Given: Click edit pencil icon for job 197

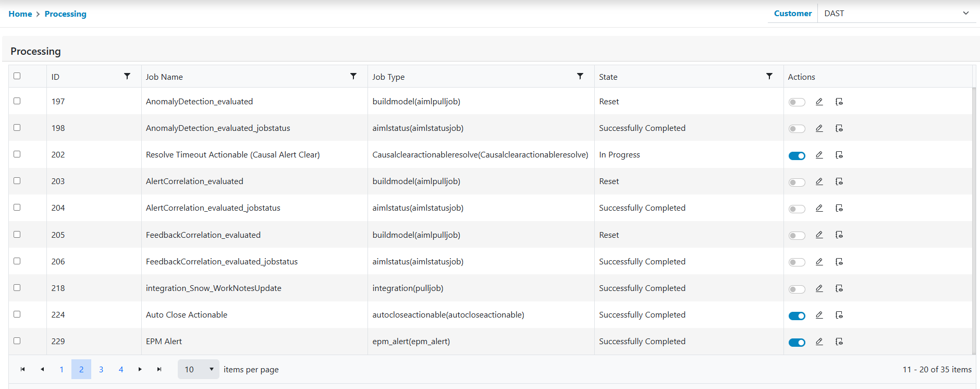Looking at the screenshot, I should (819, 102).
